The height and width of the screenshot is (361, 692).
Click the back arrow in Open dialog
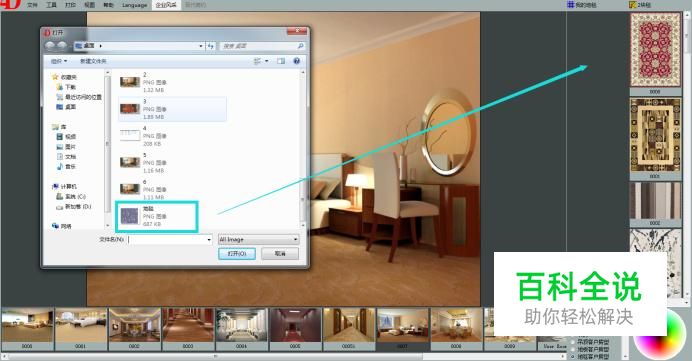tap(50, 45)
